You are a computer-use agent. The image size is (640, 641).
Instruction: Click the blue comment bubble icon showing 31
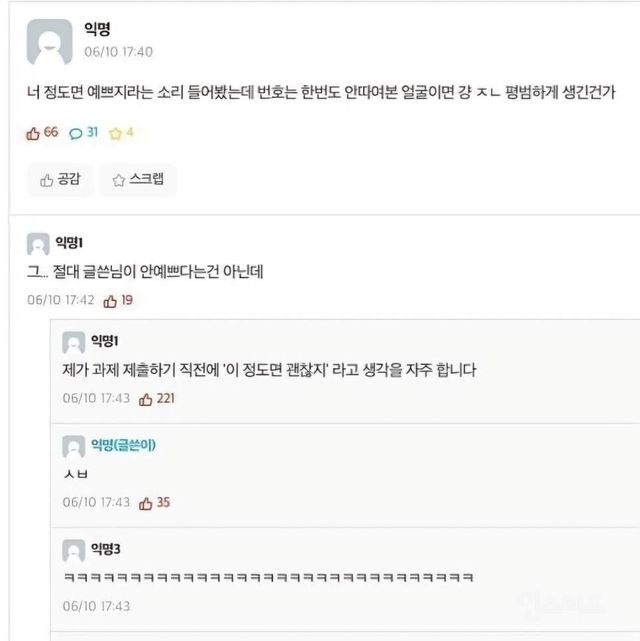pos(75,133)
